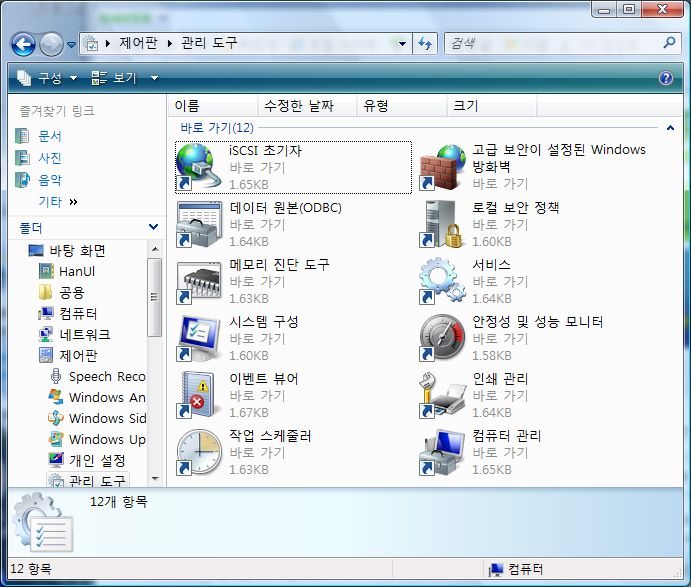Select Windows Up item in folder tree
This screenshot has width=691, height=587.
(x=107, y=439)
